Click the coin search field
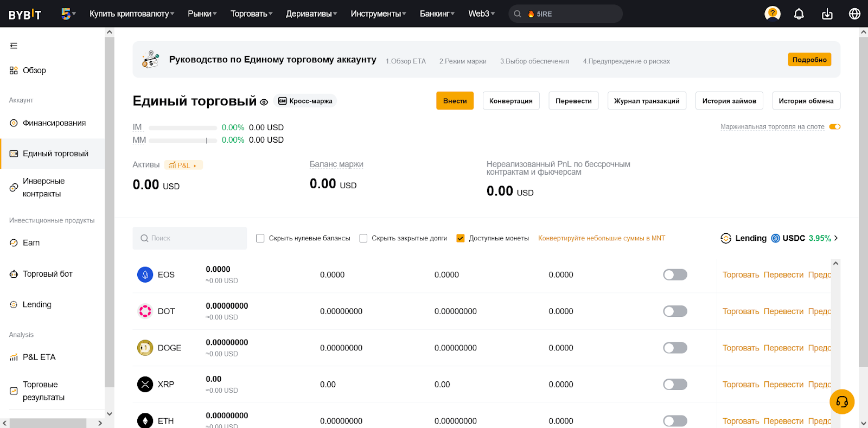The width and height of the screenshot is (868, 428). point(189,238)
